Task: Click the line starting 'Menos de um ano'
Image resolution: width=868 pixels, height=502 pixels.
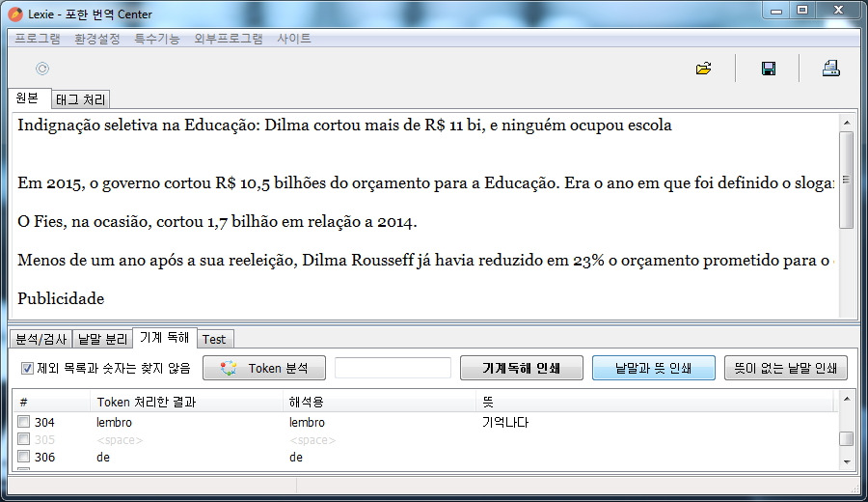Action: click(x=425, y=260)
